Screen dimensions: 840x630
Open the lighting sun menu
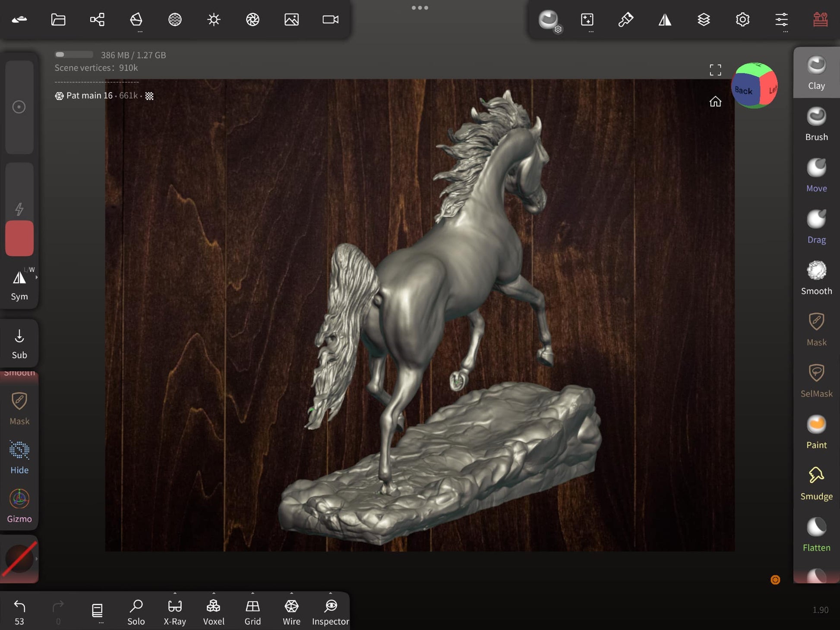tap(214, 19)
